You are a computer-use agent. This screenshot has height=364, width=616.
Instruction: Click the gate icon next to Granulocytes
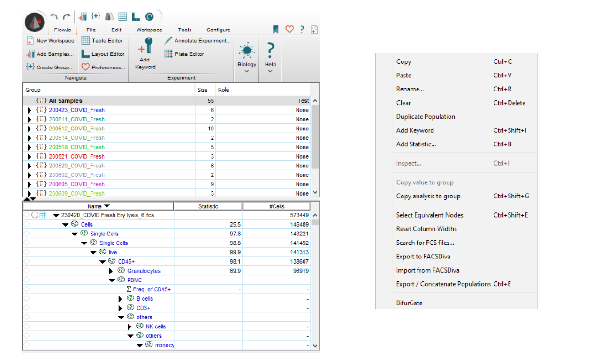pos(121,271)
